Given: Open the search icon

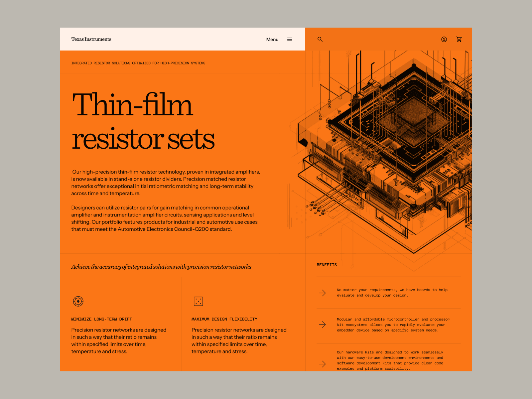Looking at the screenshot, I should [320, 39].
